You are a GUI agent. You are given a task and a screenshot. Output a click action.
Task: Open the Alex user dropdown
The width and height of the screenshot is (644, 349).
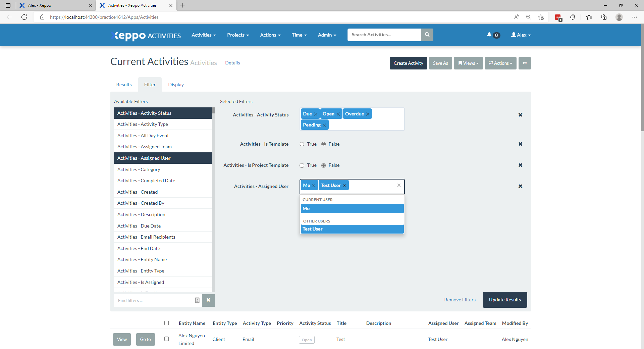521,35
